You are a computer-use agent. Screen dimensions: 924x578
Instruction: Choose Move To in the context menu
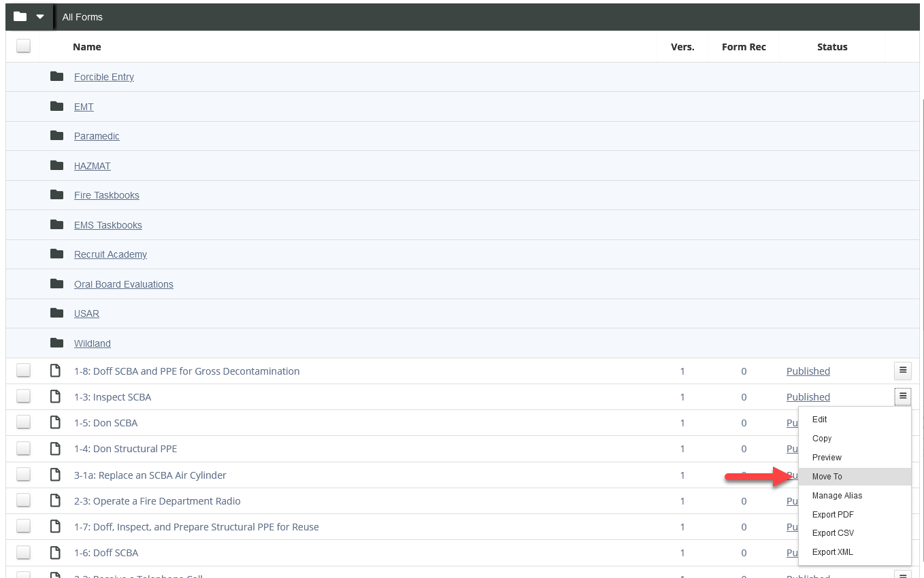tap(827, 477)
